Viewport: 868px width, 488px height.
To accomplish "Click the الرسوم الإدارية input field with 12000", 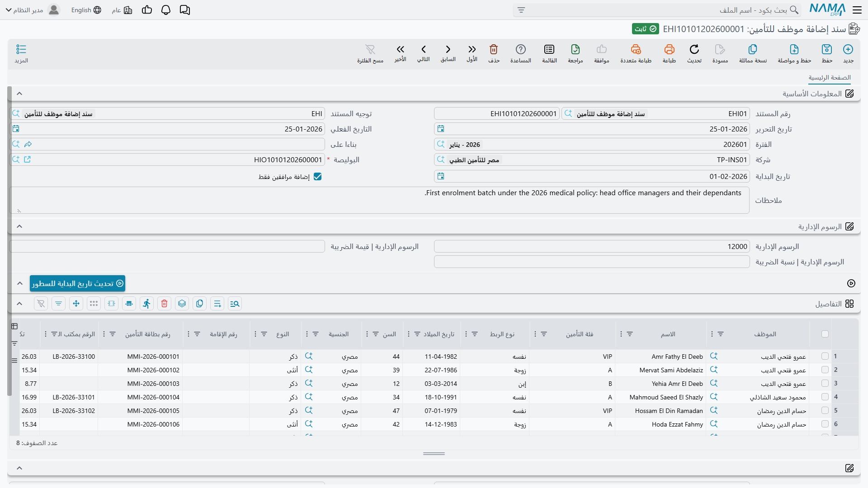I will (591, 247).
